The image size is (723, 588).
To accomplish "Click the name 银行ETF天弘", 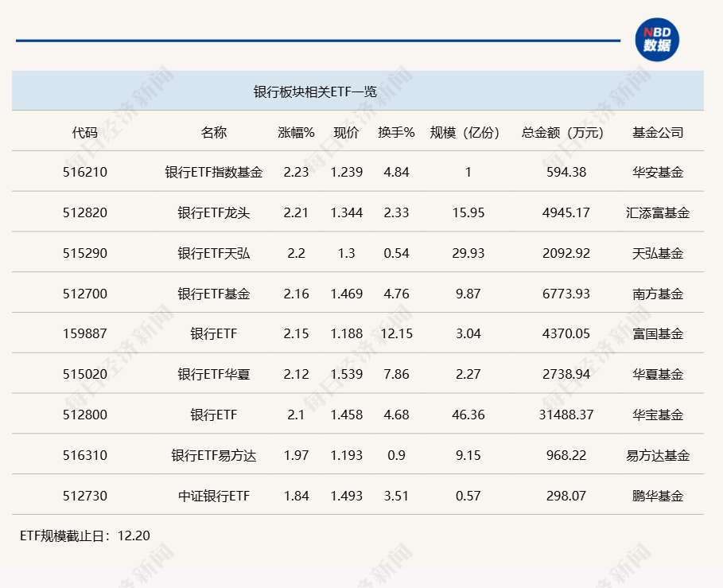I will click(214, 253).
